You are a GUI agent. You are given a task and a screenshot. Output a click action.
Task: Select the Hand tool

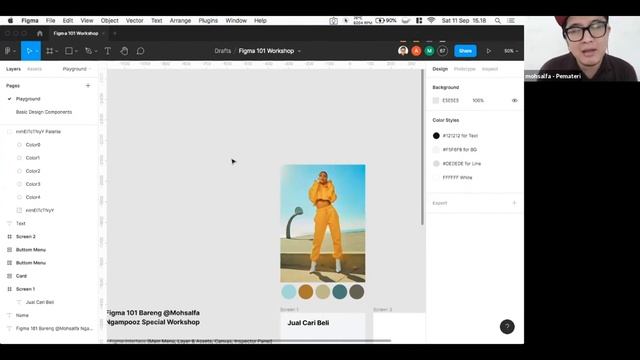(124, 51)
